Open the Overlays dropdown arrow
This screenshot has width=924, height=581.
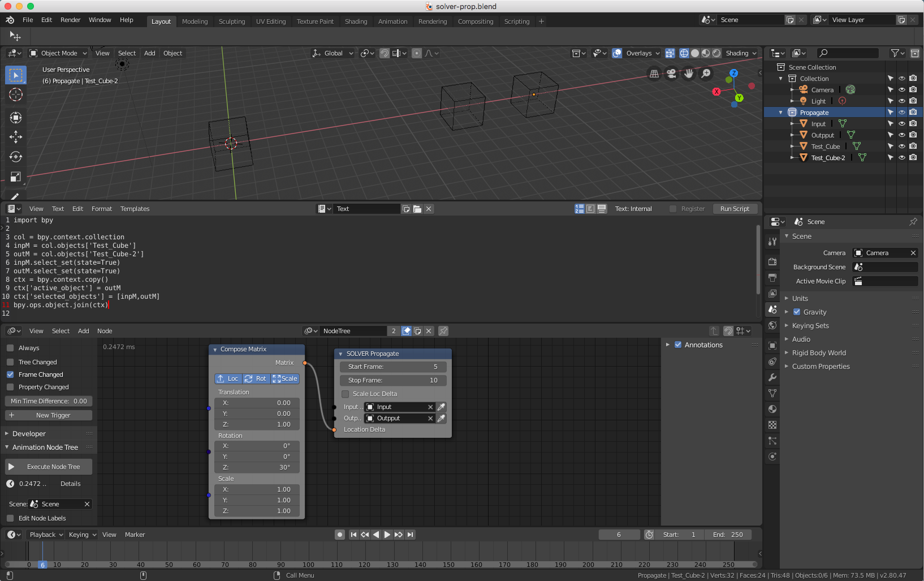658,53
